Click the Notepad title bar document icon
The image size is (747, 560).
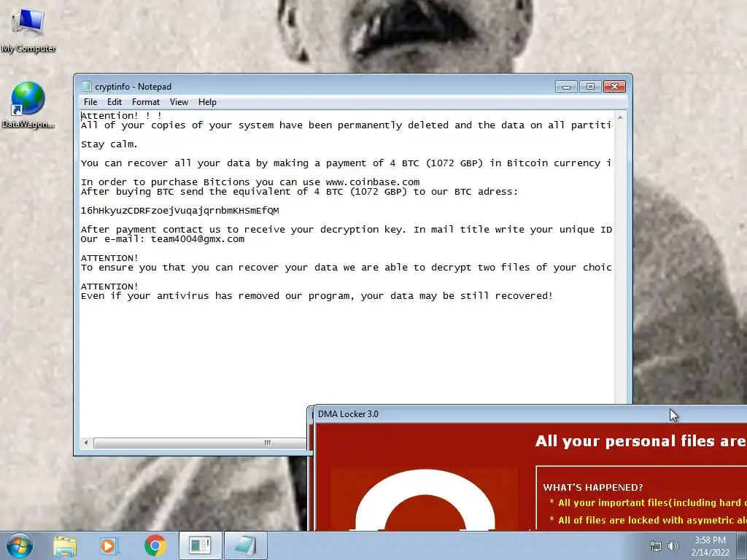point(87,86)
